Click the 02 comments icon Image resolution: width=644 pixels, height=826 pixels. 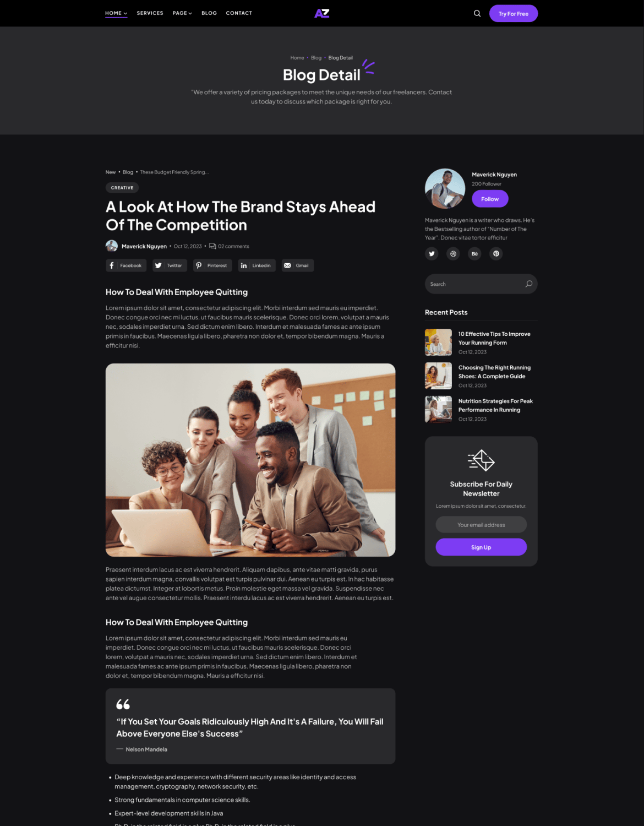pos(212,246)
